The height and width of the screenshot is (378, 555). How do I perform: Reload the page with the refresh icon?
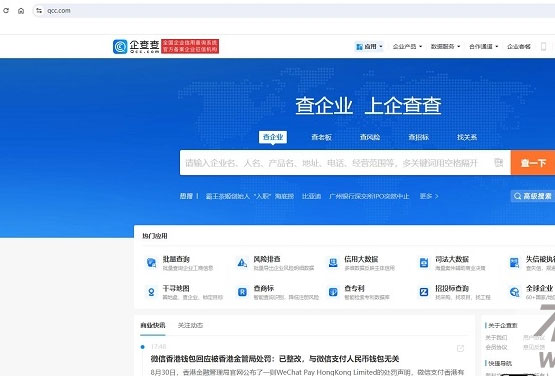click(x=6, y=11)
